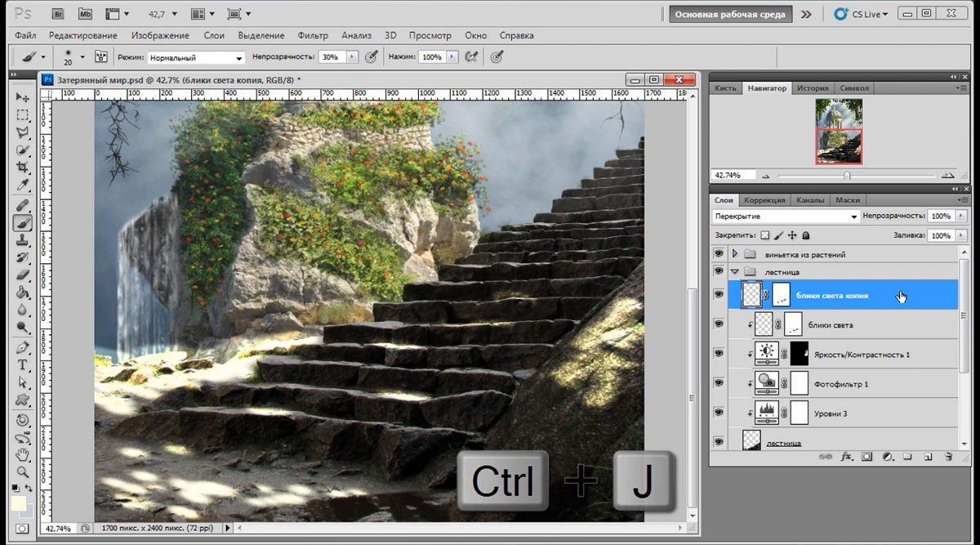Collapse the 'лестница' group
The width and height of the screenshot is (980, 545).
734,271
